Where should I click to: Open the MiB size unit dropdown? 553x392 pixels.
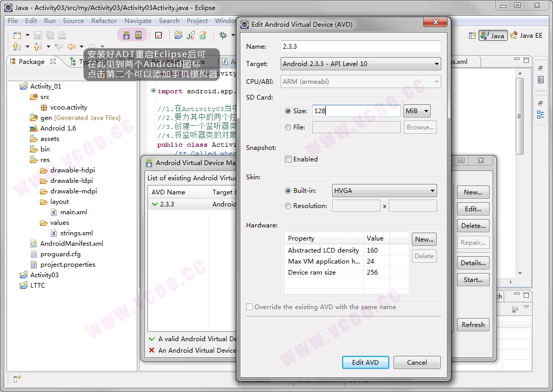(x=417, y=111)
